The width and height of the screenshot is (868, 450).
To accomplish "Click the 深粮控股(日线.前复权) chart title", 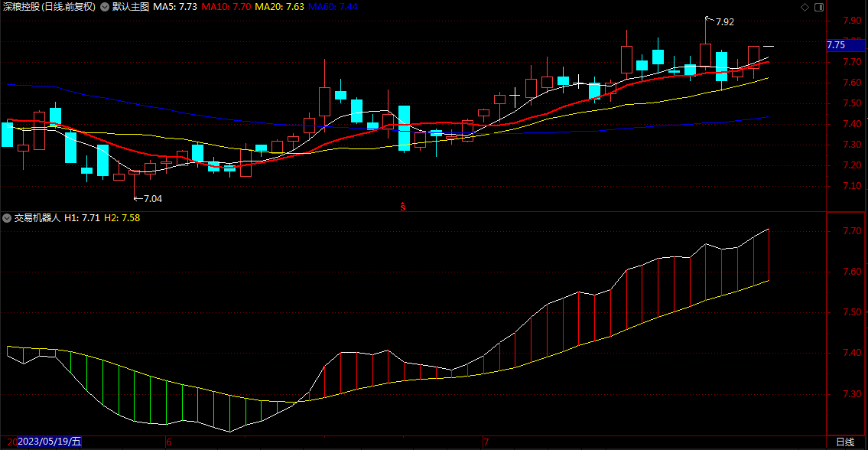I will pos(49,7).
